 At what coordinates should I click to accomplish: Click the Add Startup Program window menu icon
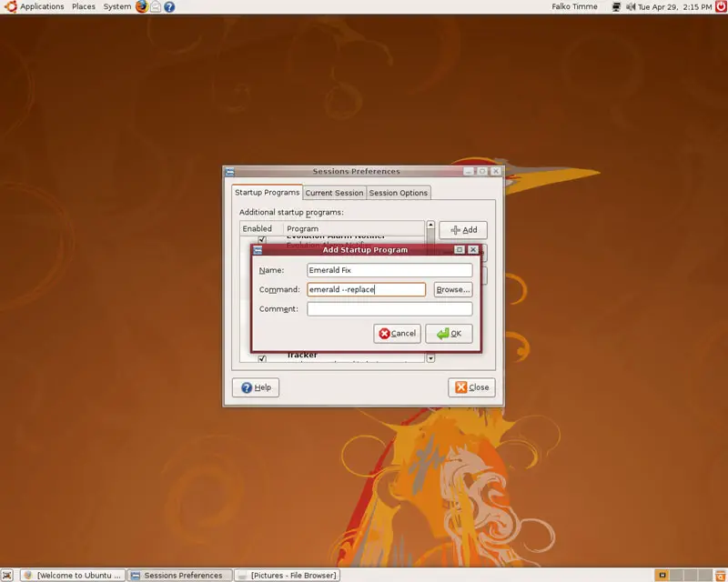(x=258, y=250)
